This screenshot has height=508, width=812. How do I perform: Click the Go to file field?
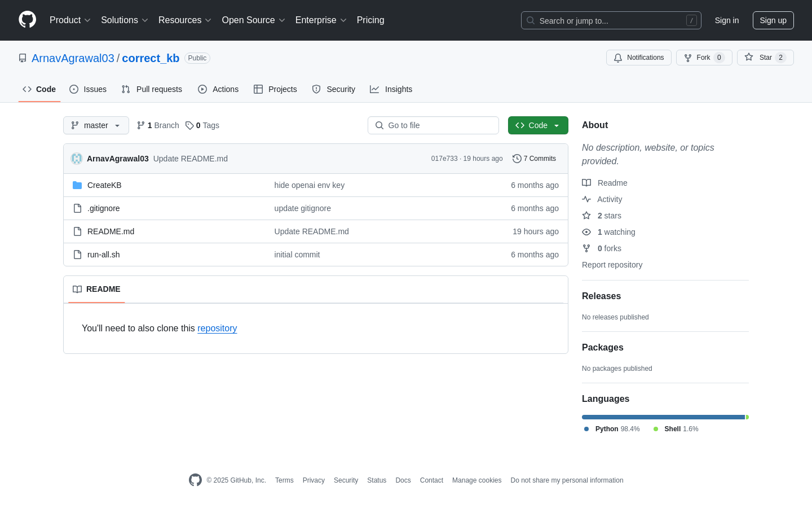(x=433, y=125)
